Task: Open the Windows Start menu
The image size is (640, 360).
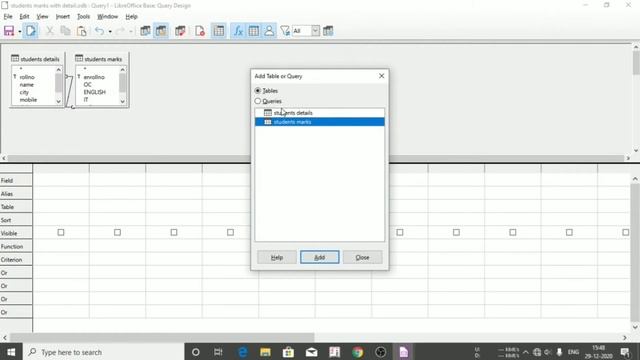Action: (11, 352)
